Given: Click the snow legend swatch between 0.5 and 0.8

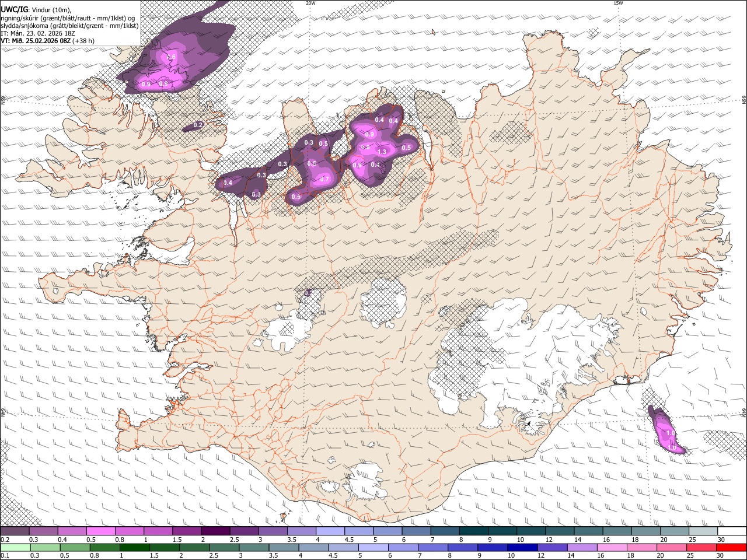Looking at the screenshot, I should tap(100, 531).
